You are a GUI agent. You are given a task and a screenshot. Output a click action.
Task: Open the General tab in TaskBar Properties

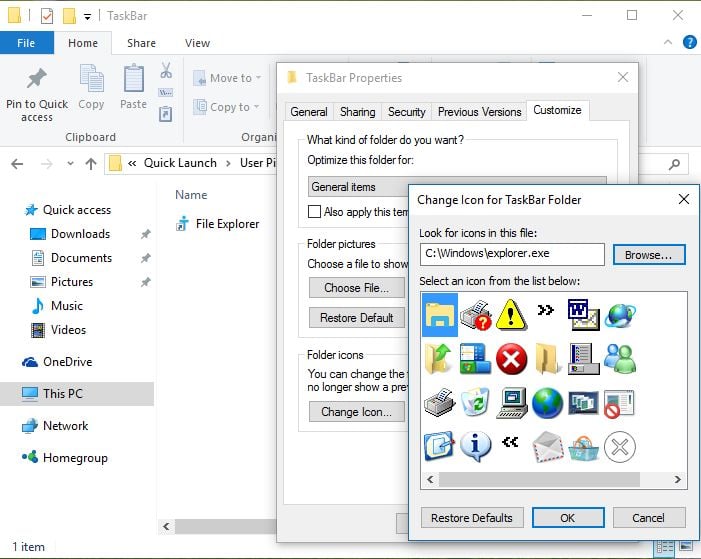click(x=309, y=112)
